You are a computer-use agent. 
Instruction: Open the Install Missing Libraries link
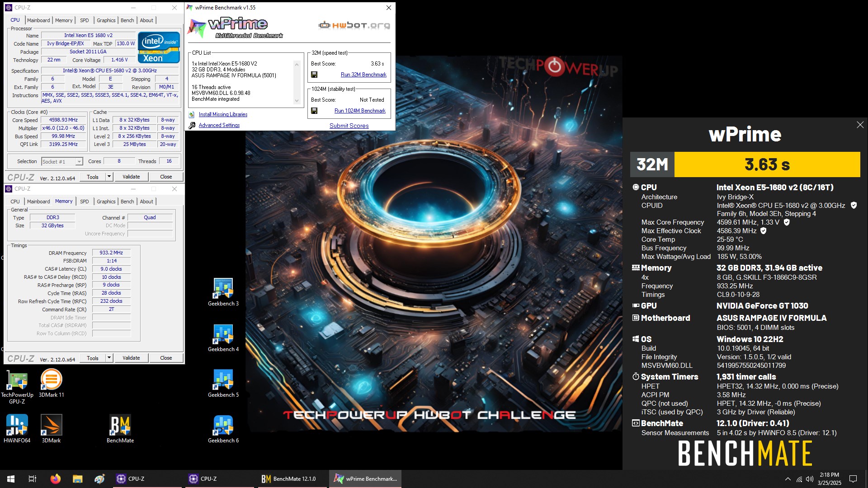pyautogui.click(x=223, y=114)
